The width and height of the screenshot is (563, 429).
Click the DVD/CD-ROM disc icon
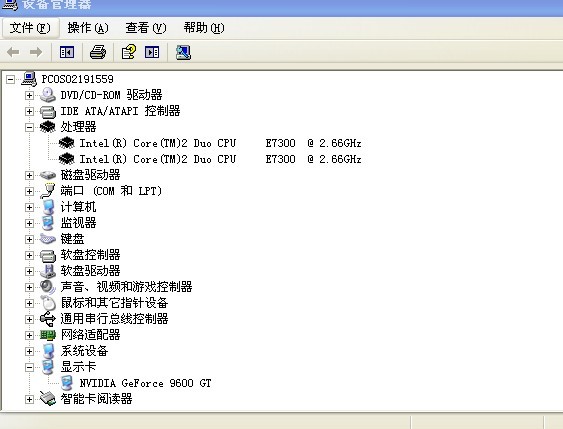[48, 95]
